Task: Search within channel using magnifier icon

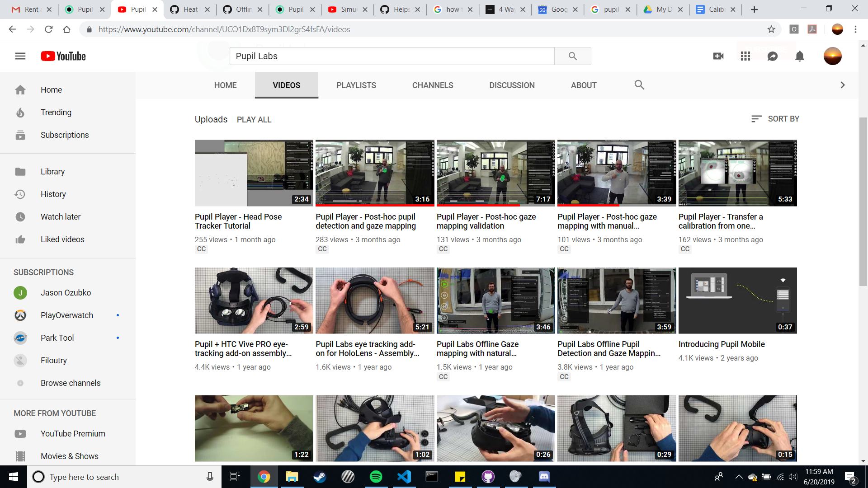Action: pyautogui.click(x=639, y=85)
